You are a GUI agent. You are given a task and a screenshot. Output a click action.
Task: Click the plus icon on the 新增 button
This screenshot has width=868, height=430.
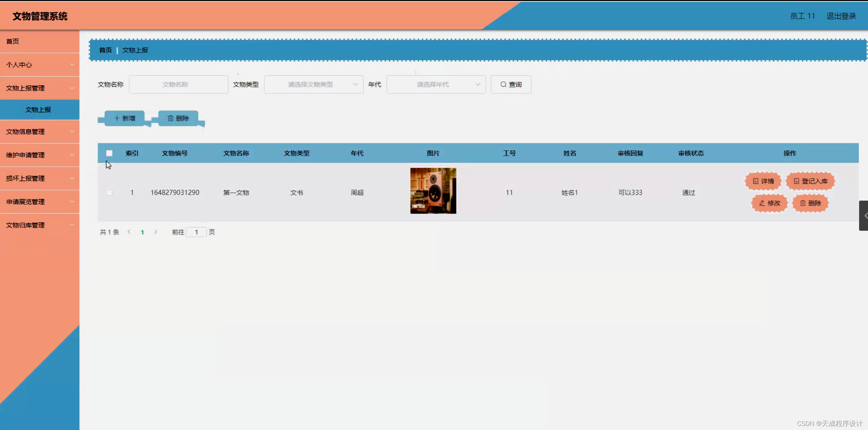click(x=116, y=118)
